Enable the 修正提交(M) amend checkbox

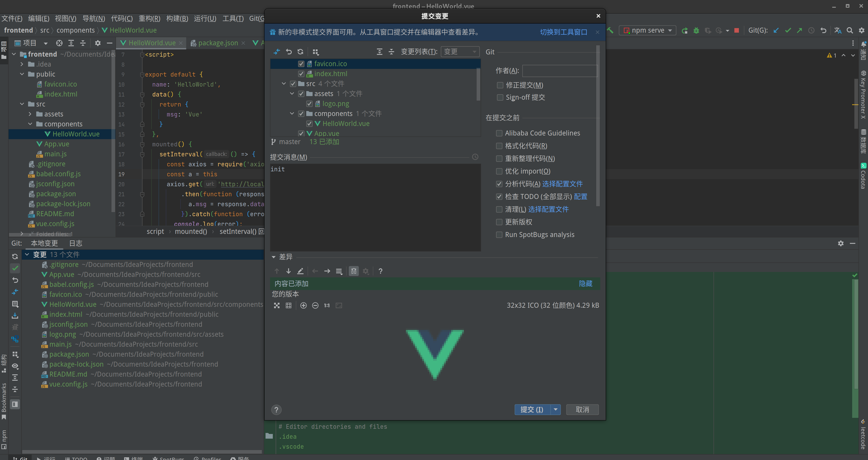(x=500, y=85)
